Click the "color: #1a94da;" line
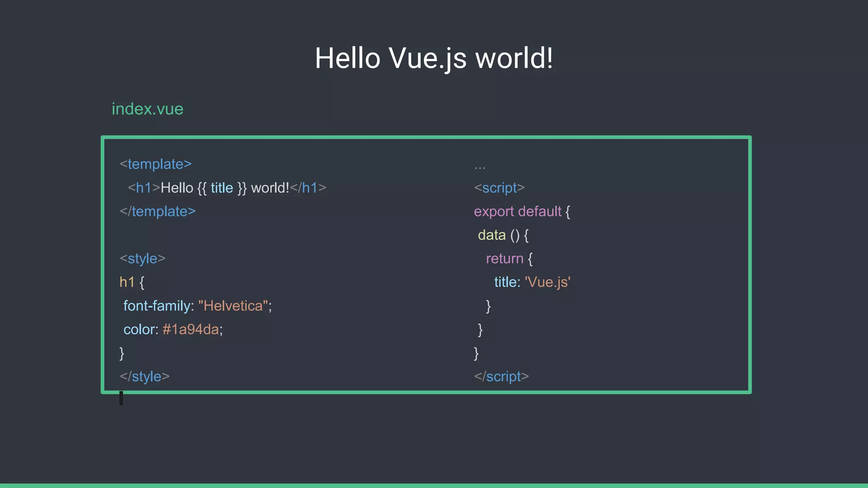This screenshot has height=488, width=868. pos(173,329)
